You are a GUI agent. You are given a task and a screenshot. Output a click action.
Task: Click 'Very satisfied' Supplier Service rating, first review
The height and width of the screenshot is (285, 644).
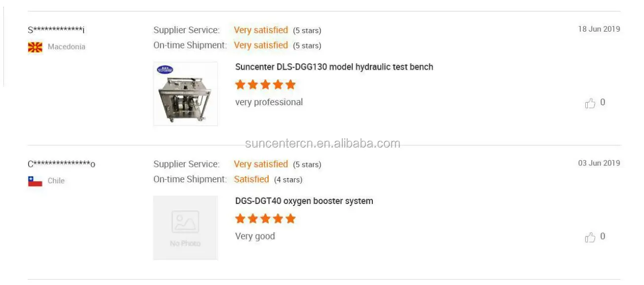261,30
